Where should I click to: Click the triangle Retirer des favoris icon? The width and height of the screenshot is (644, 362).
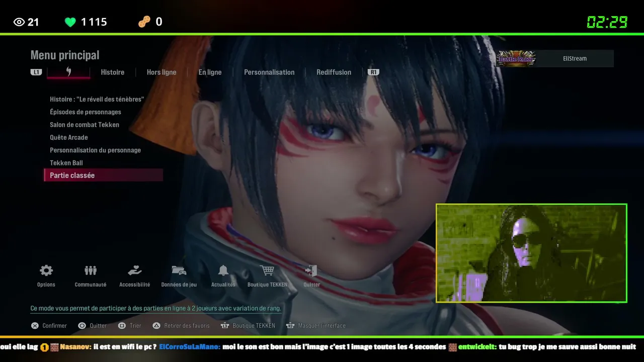click(156, 326)
